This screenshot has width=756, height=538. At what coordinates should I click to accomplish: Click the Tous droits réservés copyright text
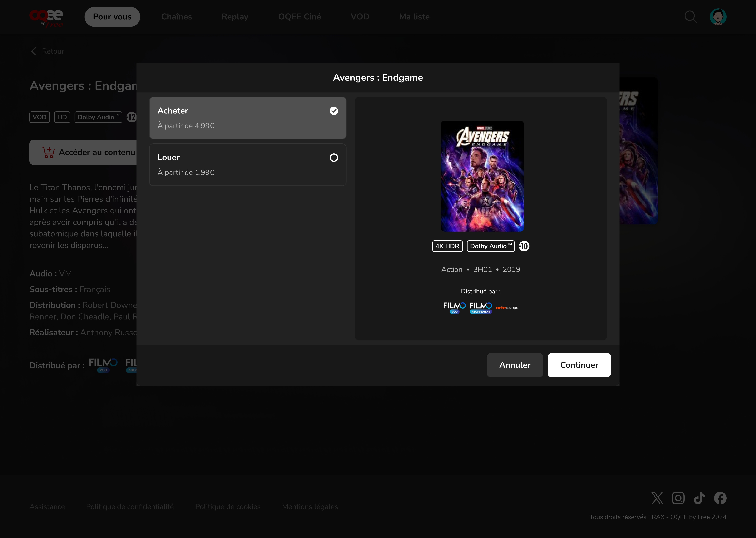click(658, 517)
